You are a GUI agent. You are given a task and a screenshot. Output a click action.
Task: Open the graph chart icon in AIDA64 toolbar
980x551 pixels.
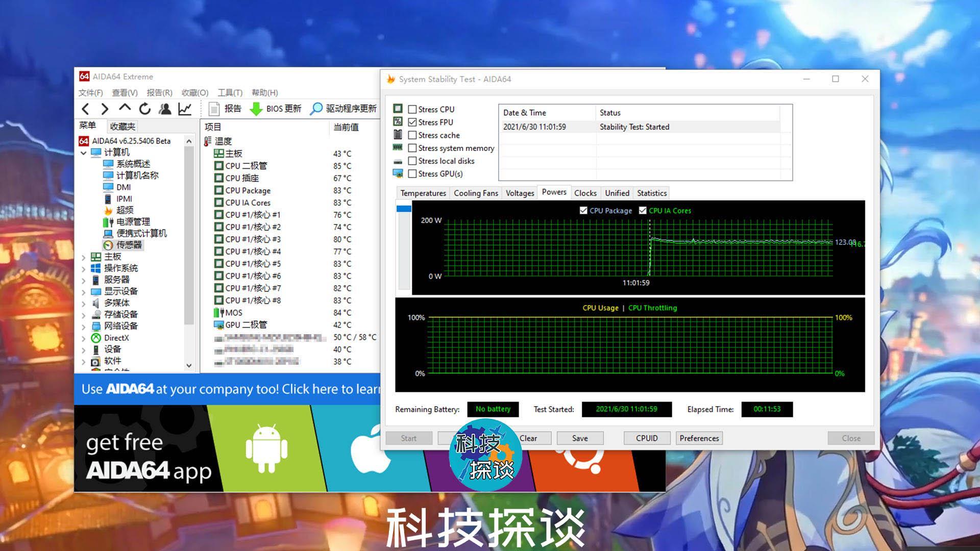tap(185, 109)
